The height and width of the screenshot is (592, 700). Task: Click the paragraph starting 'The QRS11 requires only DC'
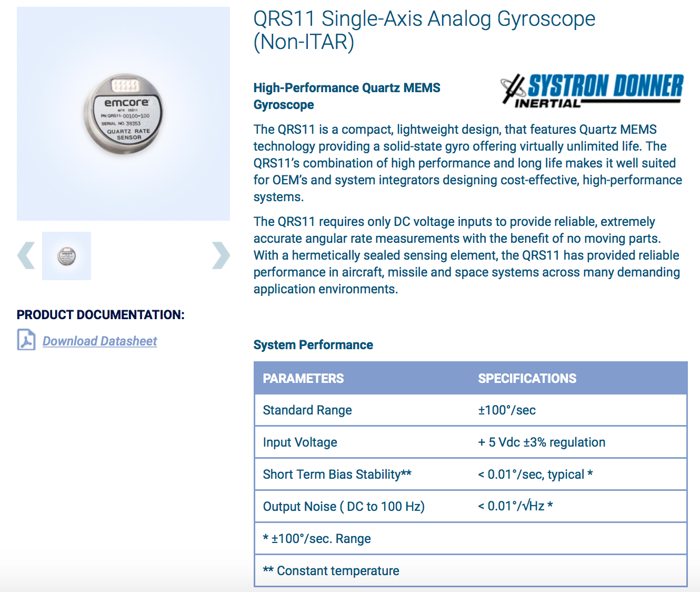pos(467,255)
